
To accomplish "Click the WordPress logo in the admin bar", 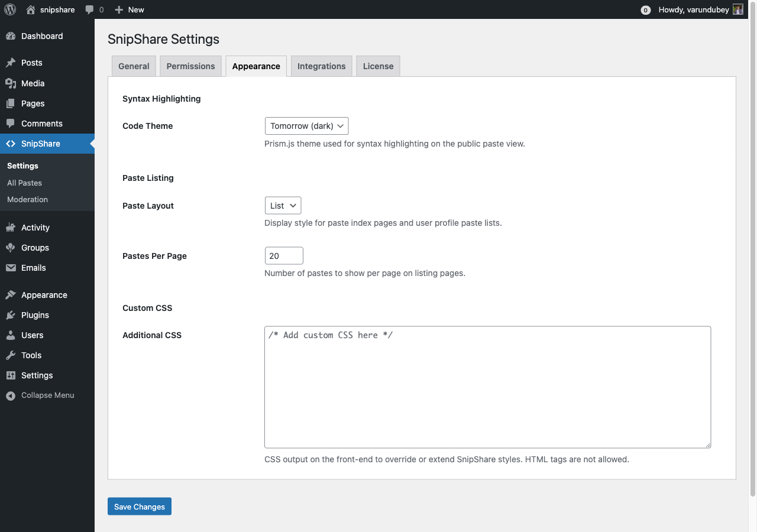I will point(9,9).
